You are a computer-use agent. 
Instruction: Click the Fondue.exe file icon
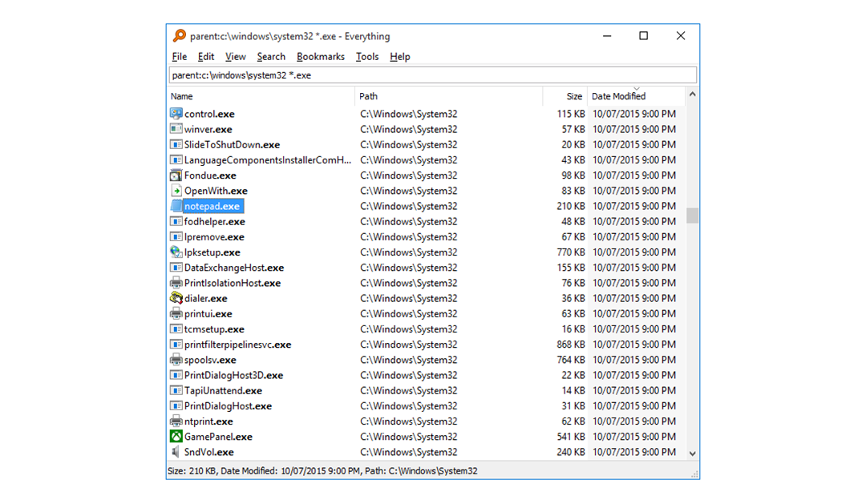click(176, 175)
